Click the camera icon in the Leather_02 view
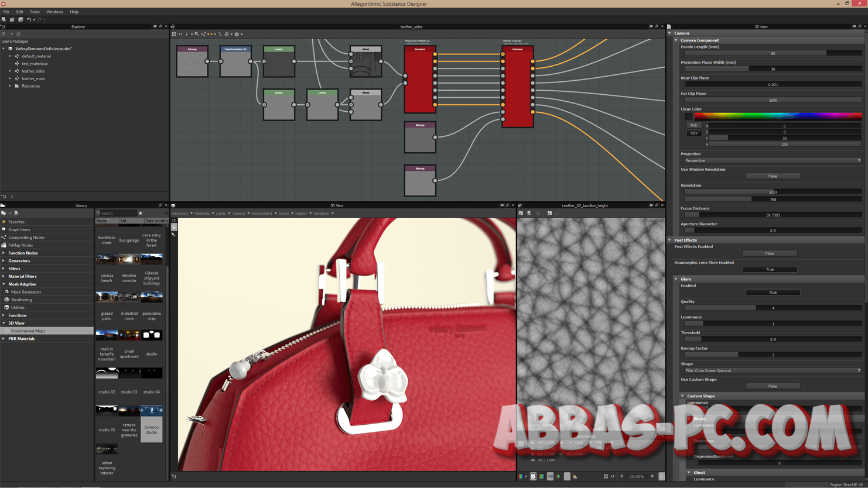The width and height of the screenshot is (868, 488). tap(550, 214)
